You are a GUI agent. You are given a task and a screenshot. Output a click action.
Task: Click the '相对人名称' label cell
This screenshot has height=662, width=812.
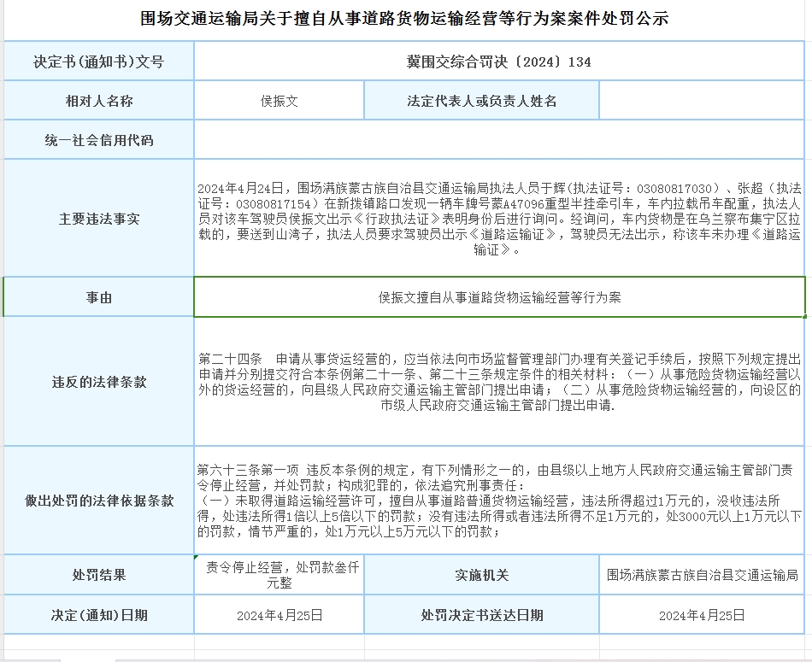point(99,101)
